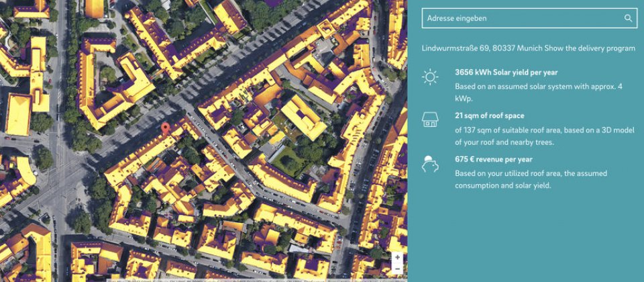Zoom out with the minus button
This screenshot has height=282, width=644.
pyautogui.click(x=397, y=269)
